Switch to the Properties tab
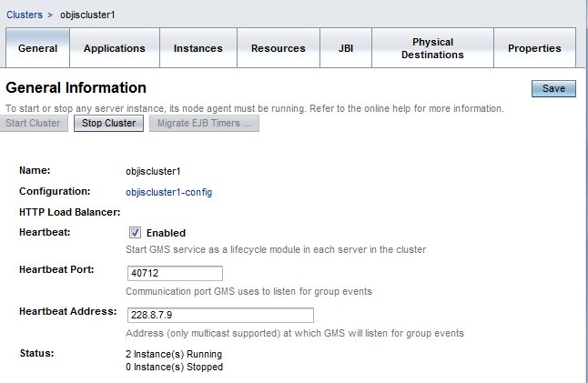This screenshot has width=588, height=383. pyautogui.click(x=534, y=48)
